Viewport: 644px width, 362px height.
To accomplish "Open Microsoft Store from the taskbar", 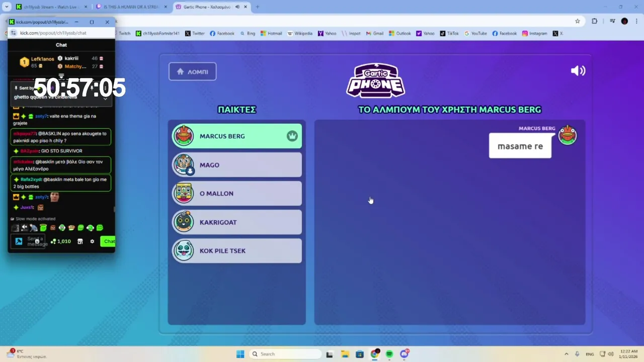I will click(x=359, y=354).
